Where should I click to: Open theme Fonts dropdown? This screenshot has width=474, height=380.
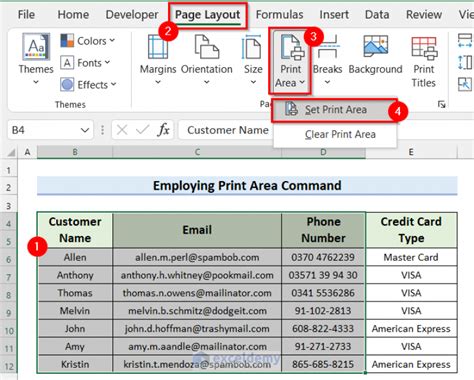point(86,63)
